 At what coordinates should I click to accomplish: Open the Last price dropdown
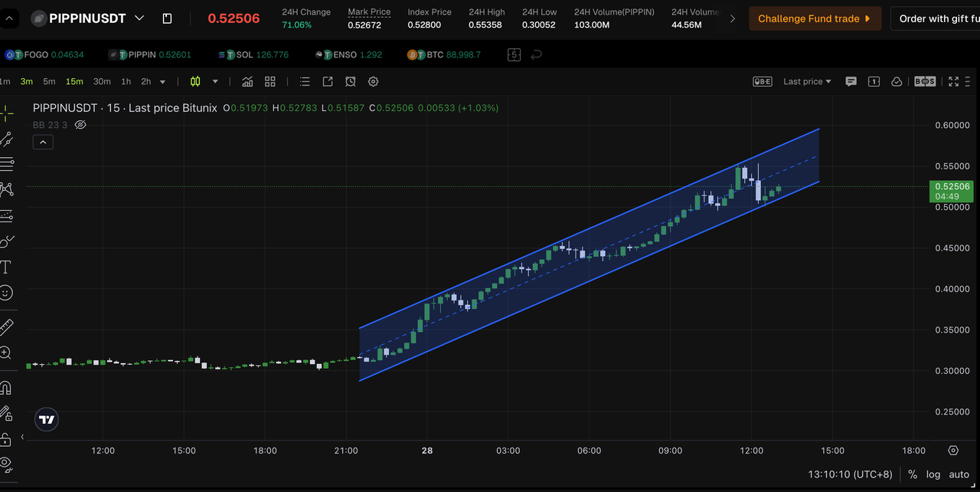(807, 81)
